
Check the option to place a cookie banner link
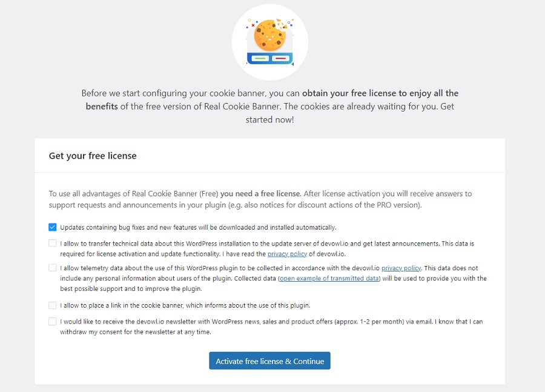[53, 305]
